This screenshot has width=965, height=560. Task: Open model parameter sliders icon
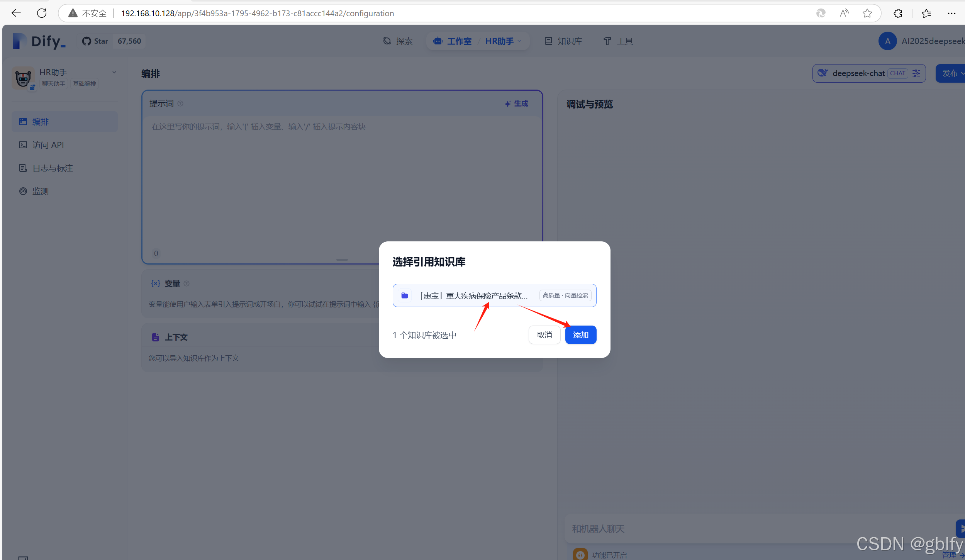coord(916,73)
